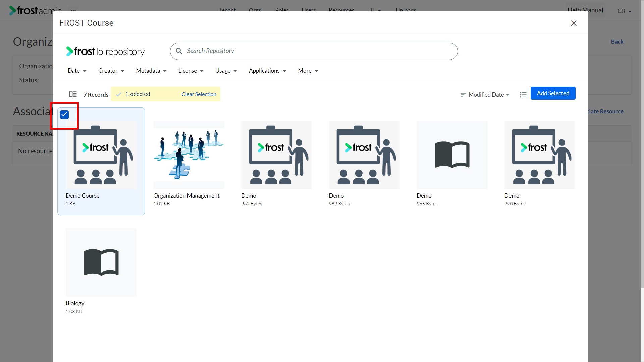
Task: Open the Creator filter dropdown
Action: coord(111,71)
